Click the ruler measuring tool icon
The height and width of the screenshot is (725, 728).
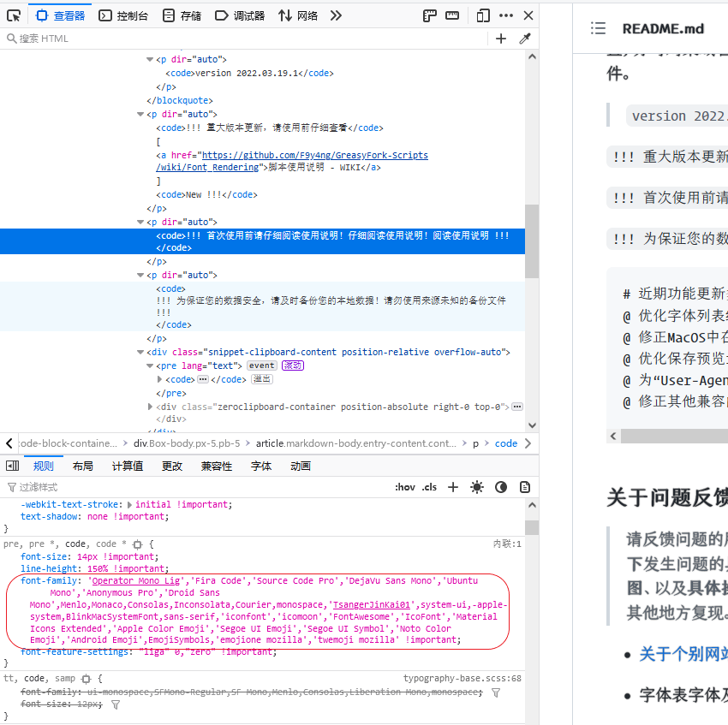point(452,15)
